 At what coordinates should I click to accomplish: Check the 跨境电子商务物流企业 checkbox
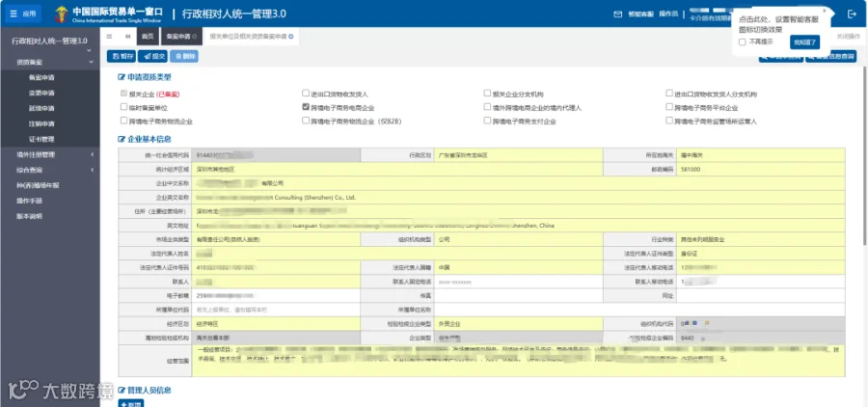(x=124, y=120)
